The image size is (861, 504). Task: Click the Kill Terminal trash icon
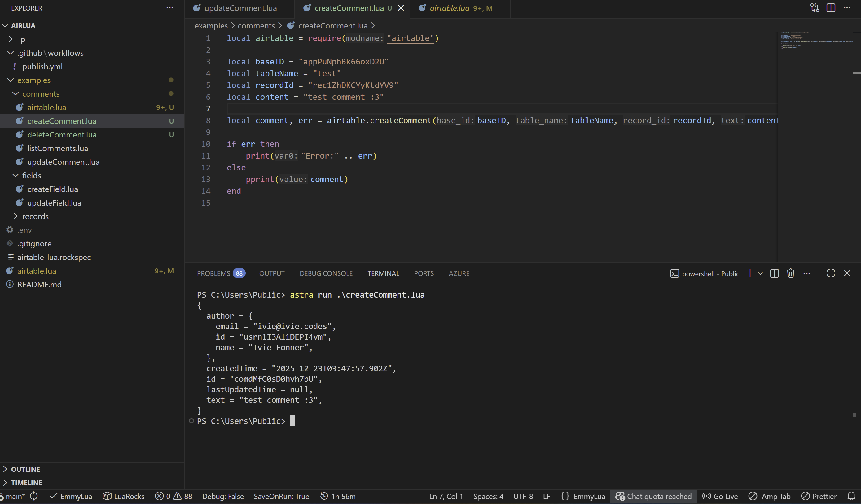790,273
